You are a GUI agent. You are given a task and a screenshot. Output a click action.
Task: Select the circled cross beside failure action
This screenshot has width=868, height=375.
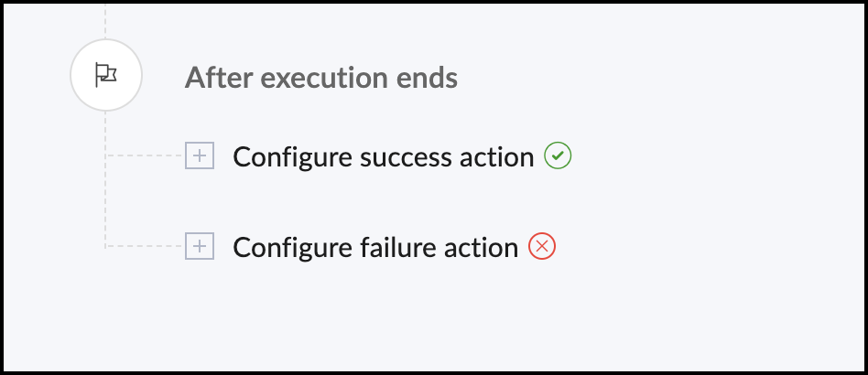click(x=542, y=246)
